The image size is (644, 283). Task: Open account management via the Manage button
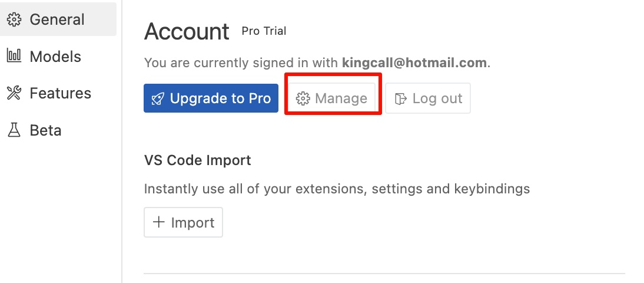click(x=332, y=98)
